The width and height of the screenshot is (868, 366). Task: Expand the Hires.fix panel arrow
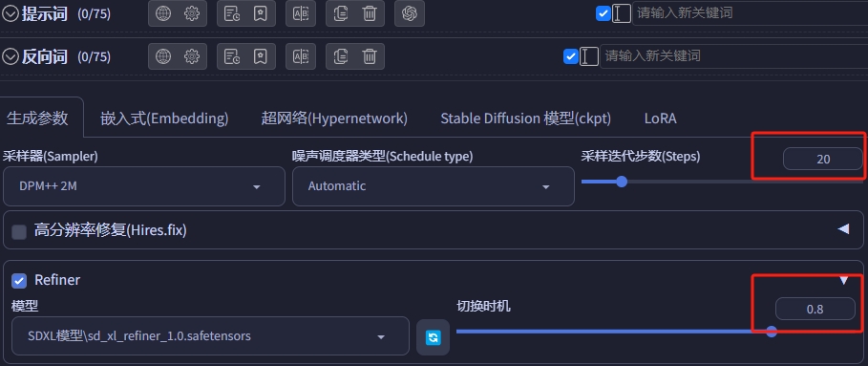tap(843, 228)
